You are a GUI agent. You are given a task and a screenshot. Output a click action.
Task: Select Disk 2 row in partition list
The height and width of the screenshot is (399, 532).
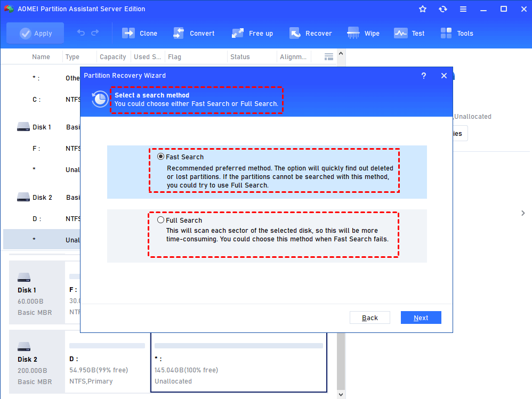[x=42, y=197]
